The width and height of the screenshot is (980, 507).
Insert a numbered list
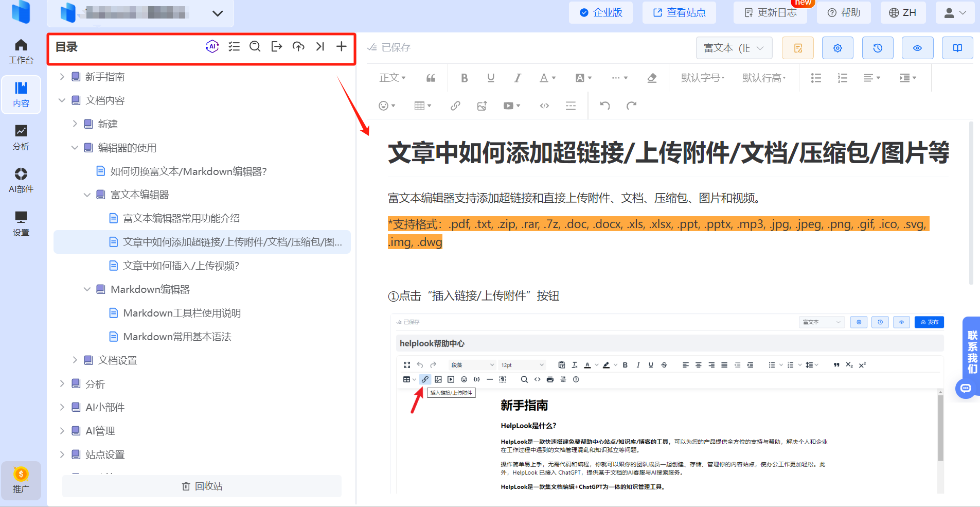coord(842,78)
